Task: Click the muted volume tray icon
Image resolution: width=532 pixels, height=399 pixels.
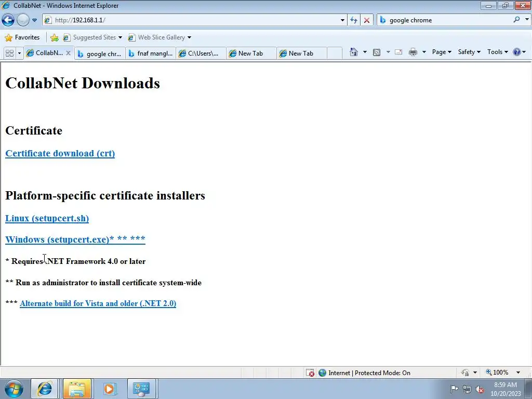Action: click(x=480, y=389)
